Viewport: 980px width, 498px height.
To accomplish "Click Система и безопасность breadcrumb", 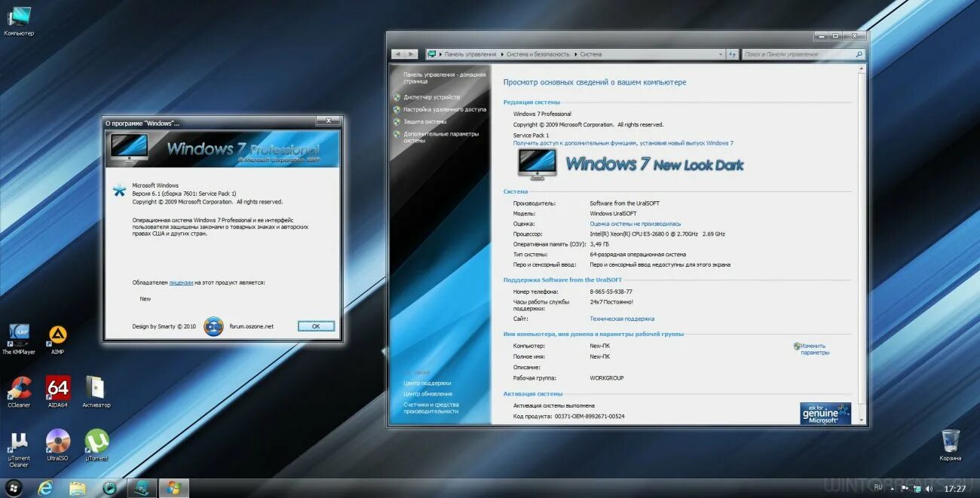I will (x=538, y=54).
